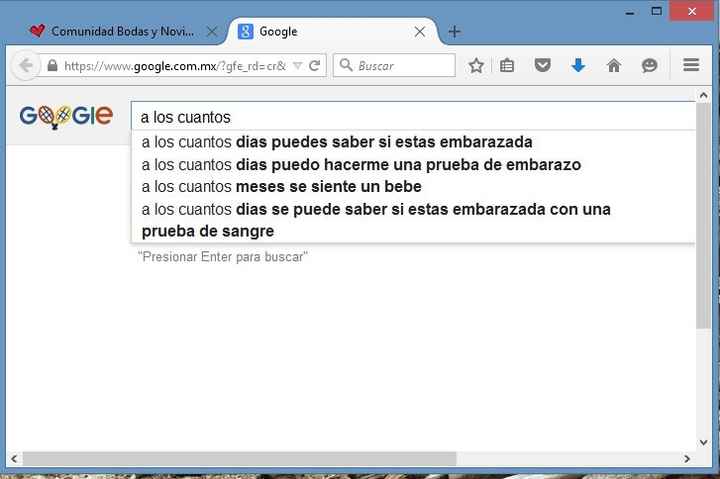Click the vertical scrollbar down arrow

coord(703,442)
